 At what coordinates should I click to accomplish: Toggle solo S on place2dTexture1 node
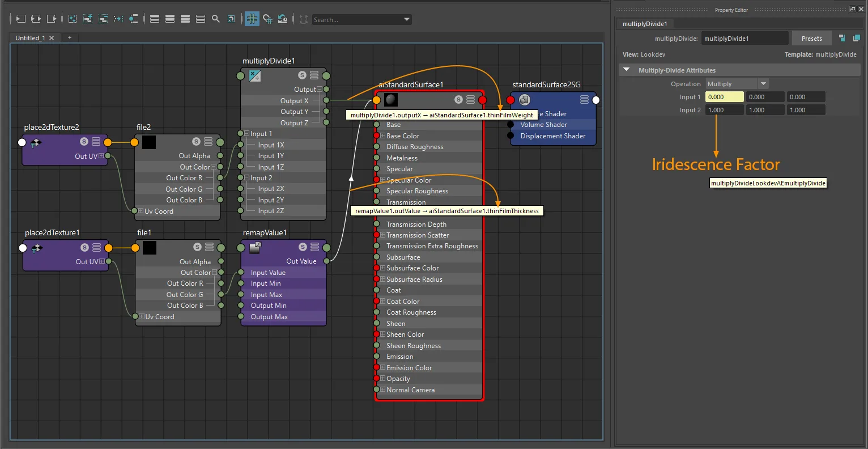[84, 247]
